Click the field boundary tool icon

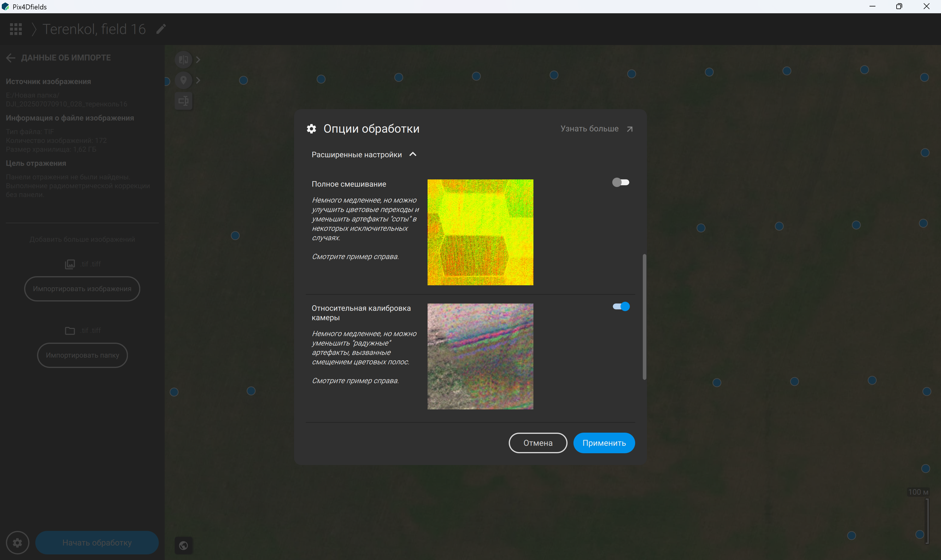183,101
